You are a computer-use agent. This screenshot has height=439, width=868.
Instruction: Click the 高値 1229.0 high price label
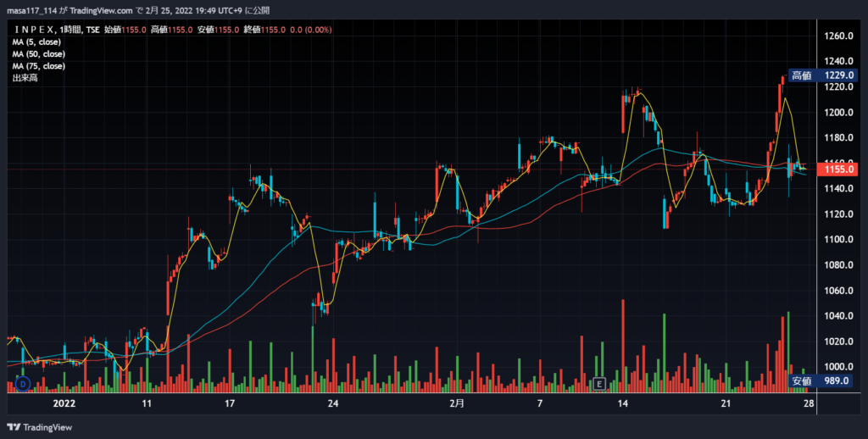click(x=822, y=75)
